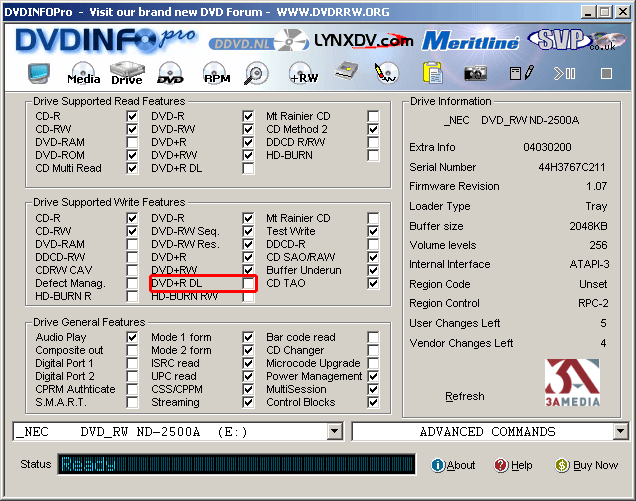Click the Buffer size 2048KB value
This screenshot has width=636, height=501.
click(x=588, y=226)
